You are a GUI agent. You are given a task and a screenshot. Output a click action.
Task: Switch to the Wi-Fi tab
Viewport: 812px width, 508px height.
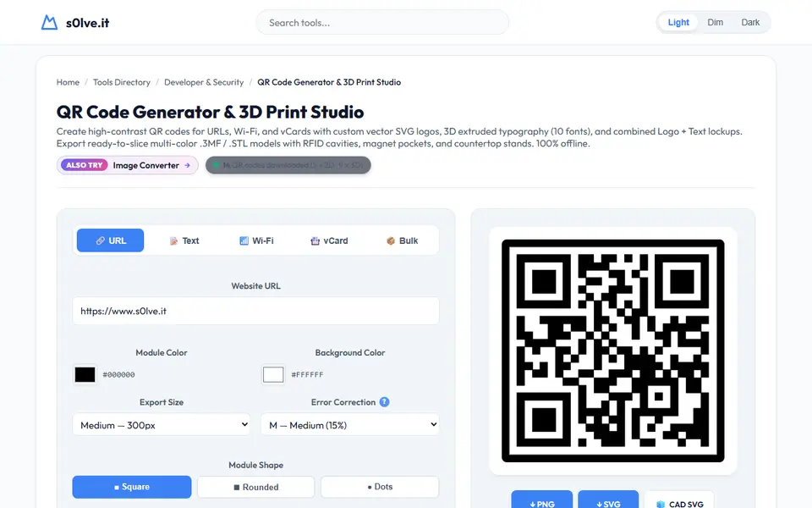(x=256, y=240)
